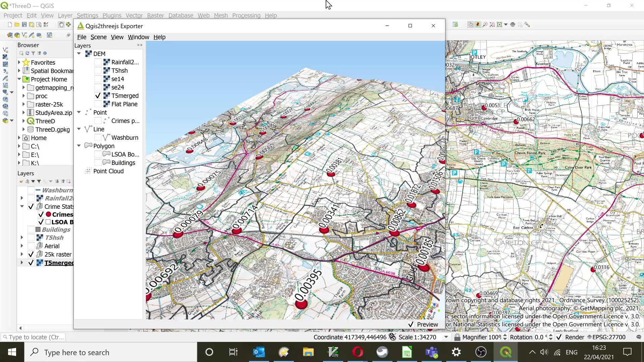This screenshot has width=644, height=362.
Task: Select the Pan Map hand tool
Action: coord(61,24)
